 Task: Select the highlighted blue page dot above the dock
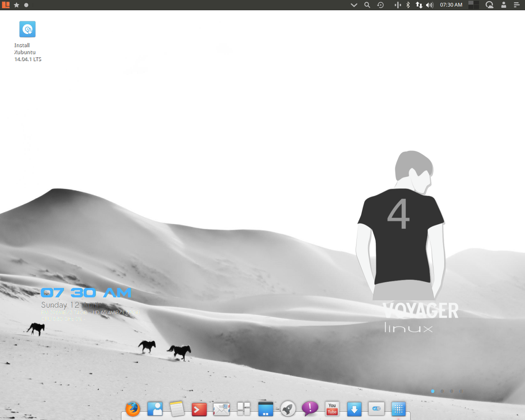tap(433, 391)
